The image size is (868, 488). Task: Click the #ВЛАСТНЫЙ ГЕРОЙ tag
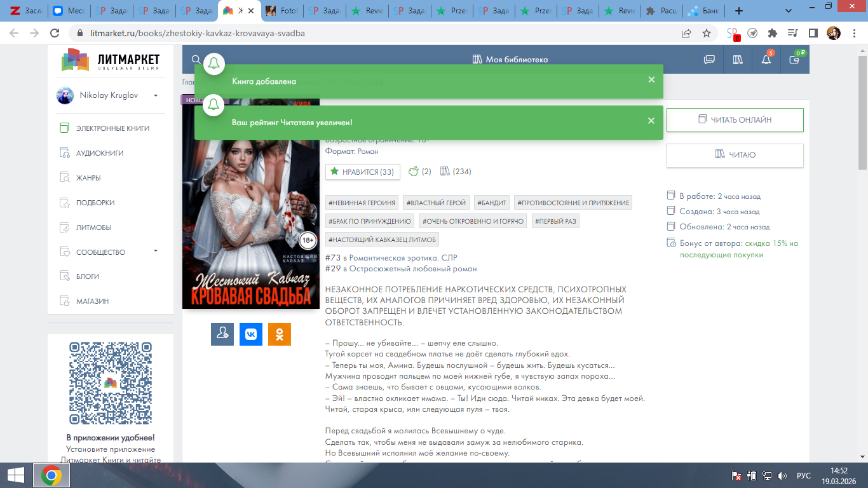pyautogui.click(x=437, y=203)
